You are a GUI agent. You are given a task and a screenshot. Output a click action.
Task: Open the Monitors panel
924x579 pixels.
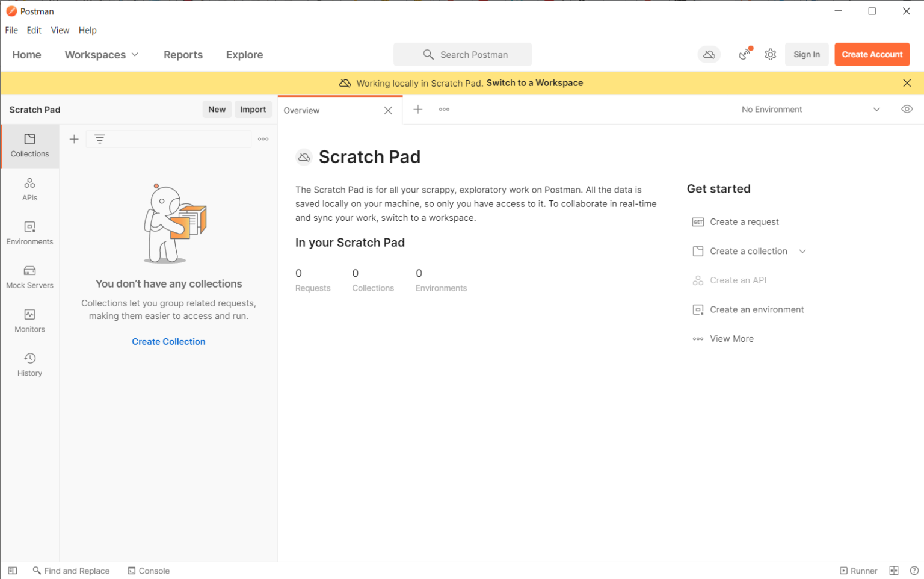point(29,320)
